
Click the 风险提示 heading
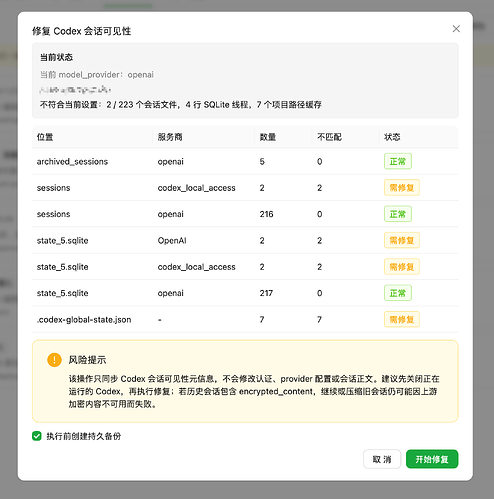tap(87, 360)
